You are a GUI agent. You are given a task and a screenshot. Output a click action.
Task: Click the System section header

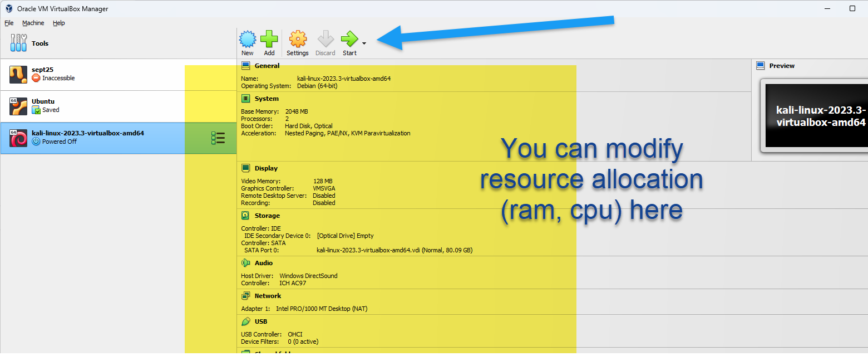click(267, 99)
